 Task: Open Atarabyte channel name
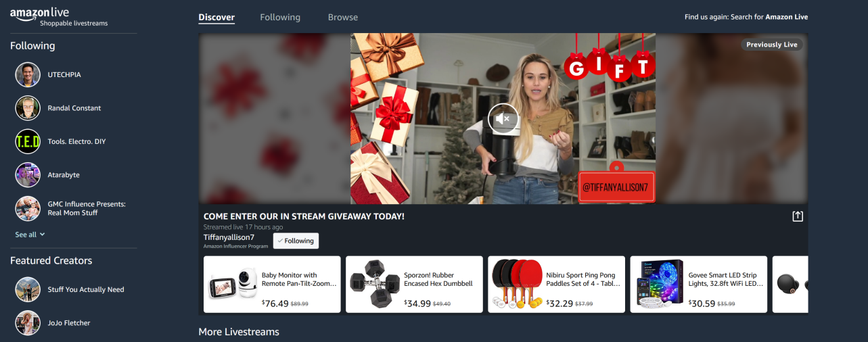pyautogui.click(x=64, y=175)
